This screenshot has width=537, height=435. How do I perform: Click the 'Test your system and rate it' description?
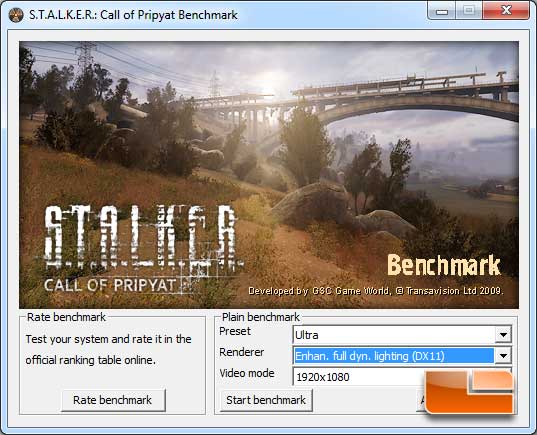click(x=109, y=349)
